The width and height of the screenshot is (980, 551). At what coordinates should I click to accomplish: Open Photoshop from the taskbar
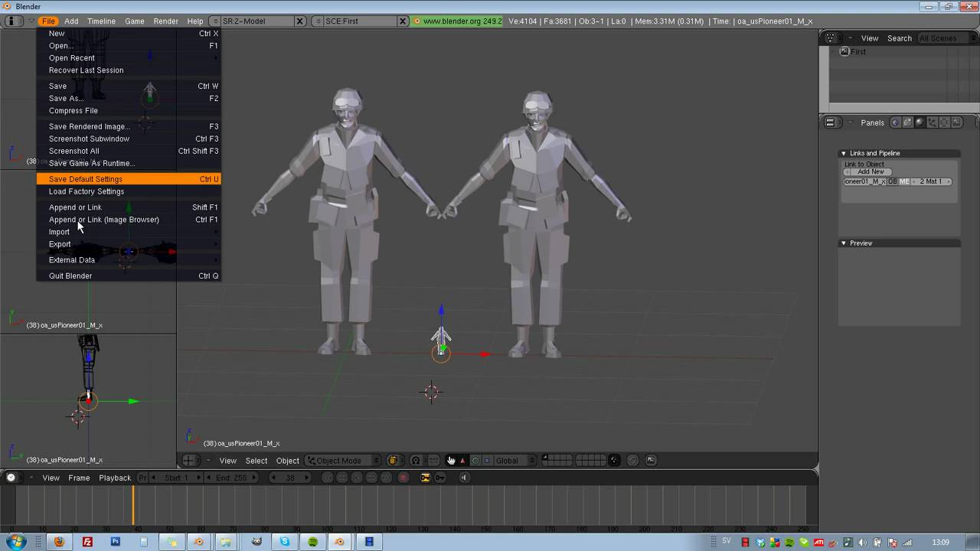click(115, 542)
